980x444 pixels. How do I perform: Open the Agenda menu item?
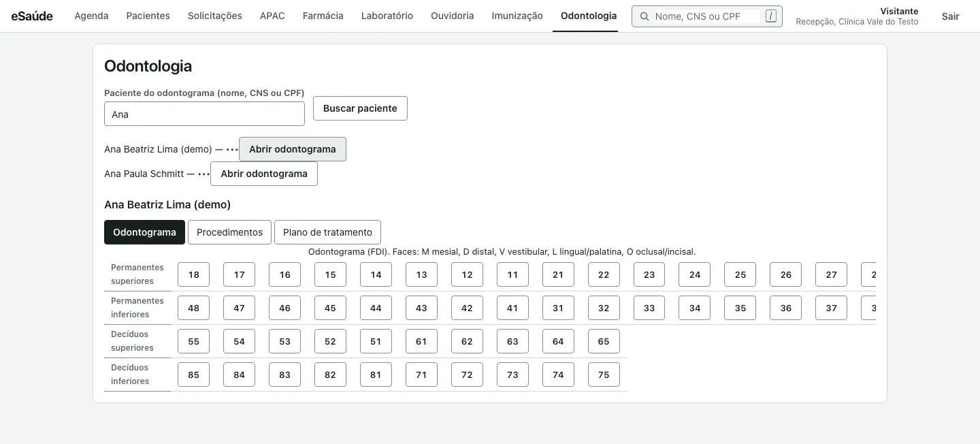(91, 16)
